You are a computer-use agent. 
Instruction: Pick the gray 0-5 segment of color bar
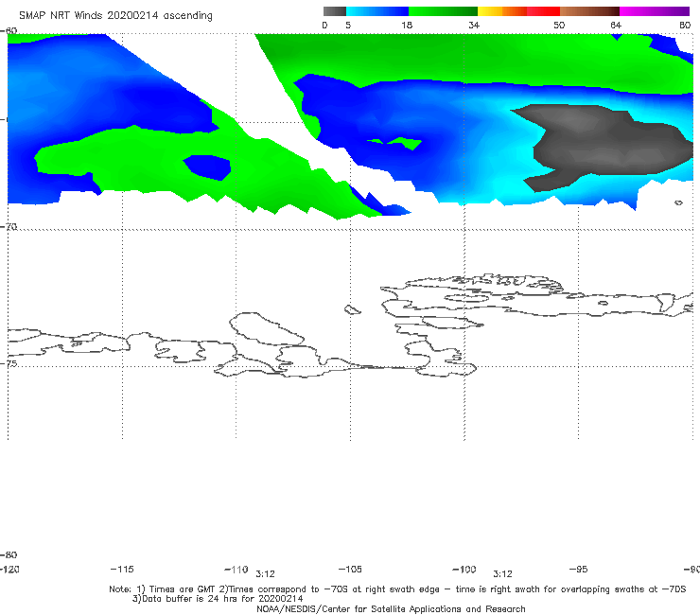(x=334, y=11)
